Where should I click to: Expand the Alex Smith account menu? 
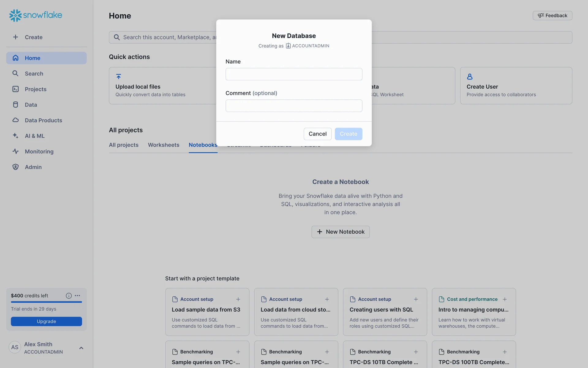pyautogui.click(x=81, y=348)
